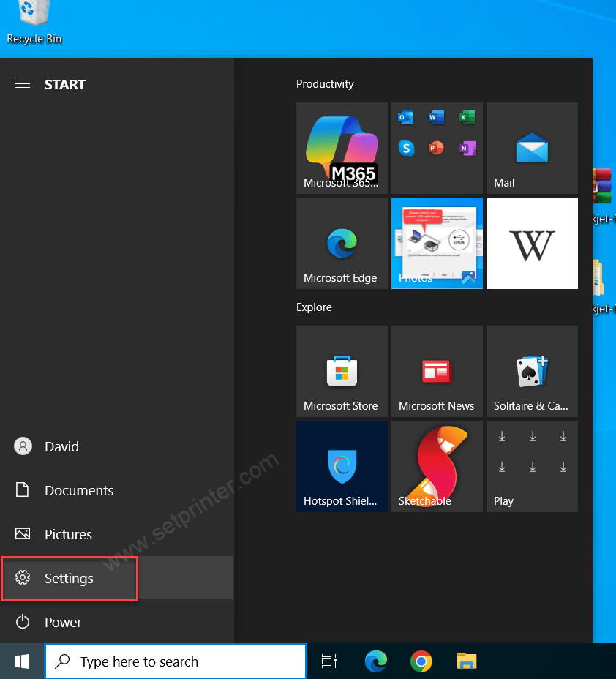The height and width of the screenshot is (679, 616).
Task: Open Settings from the Start menu
Action: pyautogui.click(x=117, y=578)
